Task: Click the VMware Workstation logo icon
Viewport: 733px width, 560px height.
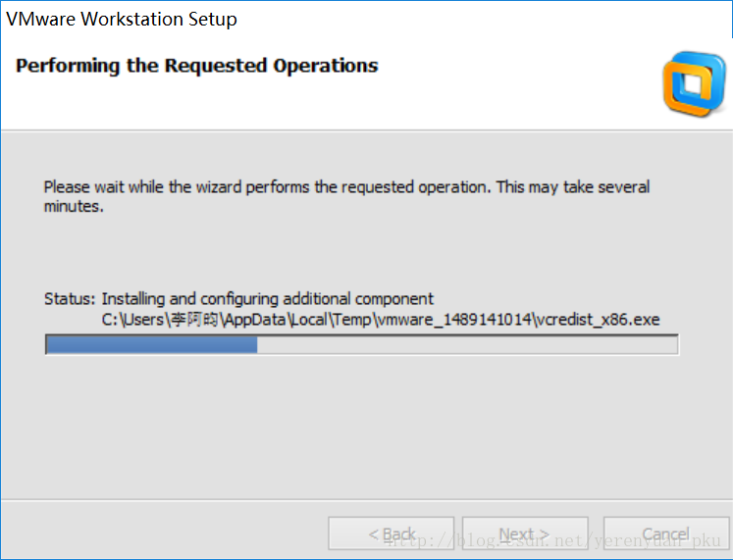Action: click(x=693, y=85)
